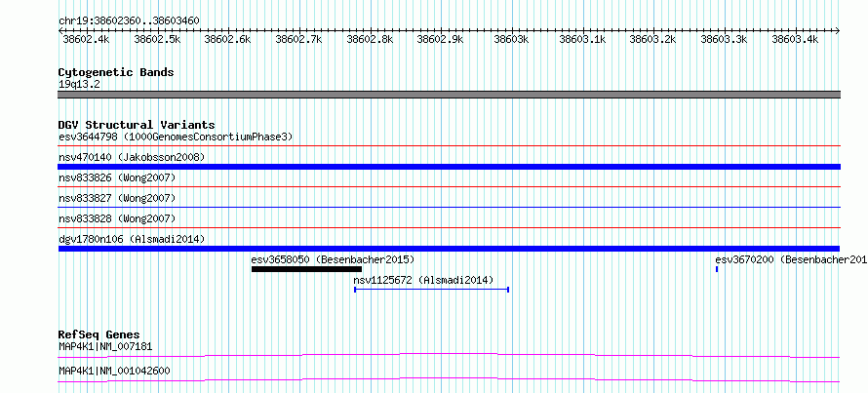Image resolution: width=868 pixels, height=393 pixels.
Task: Click the blue line of nsv833827
Action: [449, 208]
